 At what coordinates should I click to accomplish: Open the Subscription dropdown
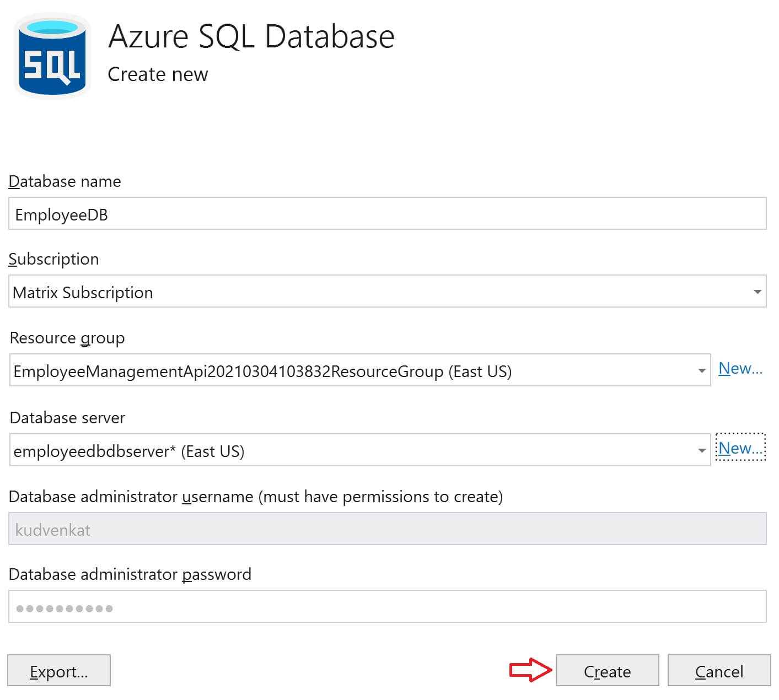(387, 291)
